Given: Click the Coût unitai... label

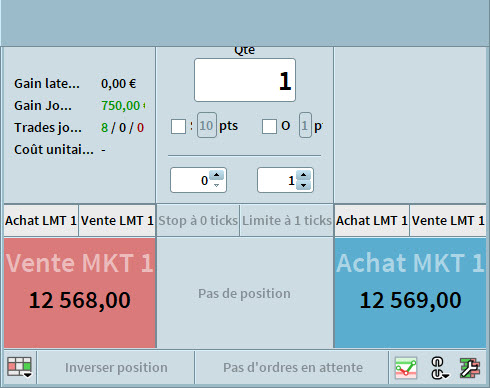Looking at the screenshot, I should [x=54, y=150].
